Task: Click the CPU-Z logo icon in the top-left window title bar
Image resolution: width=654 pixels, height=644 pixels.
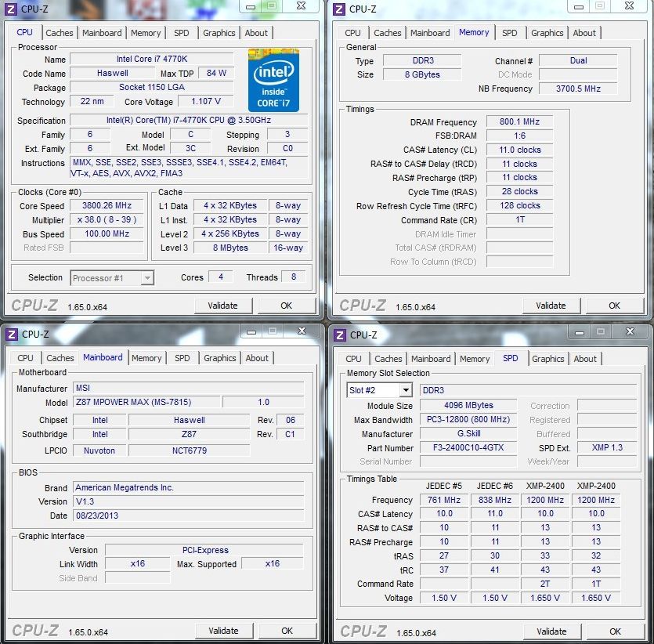Action: (x=10, y=9)
